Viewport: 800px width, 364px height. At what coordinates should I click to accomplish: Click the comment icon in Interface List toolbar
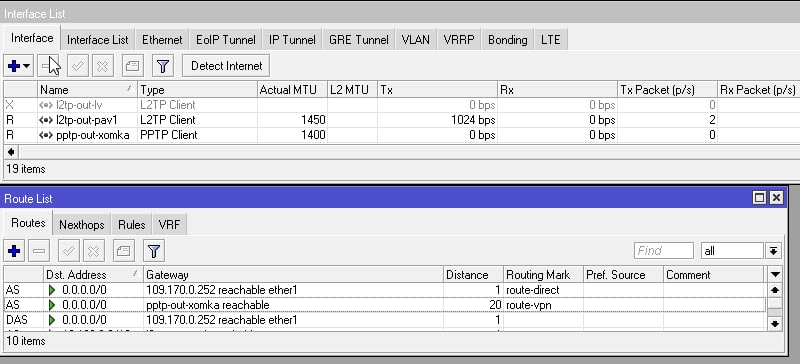point(133,66)
